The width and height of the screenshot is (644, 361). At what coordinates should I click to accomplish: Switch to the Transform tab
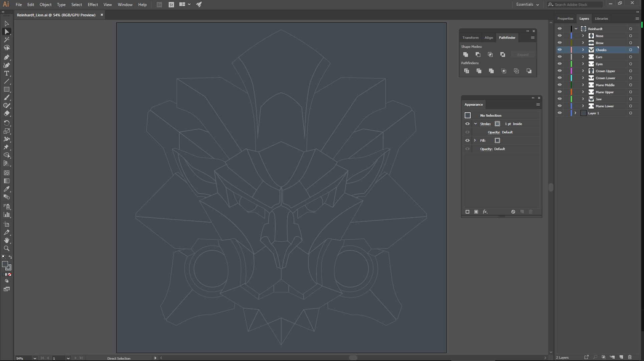[470, 37]
